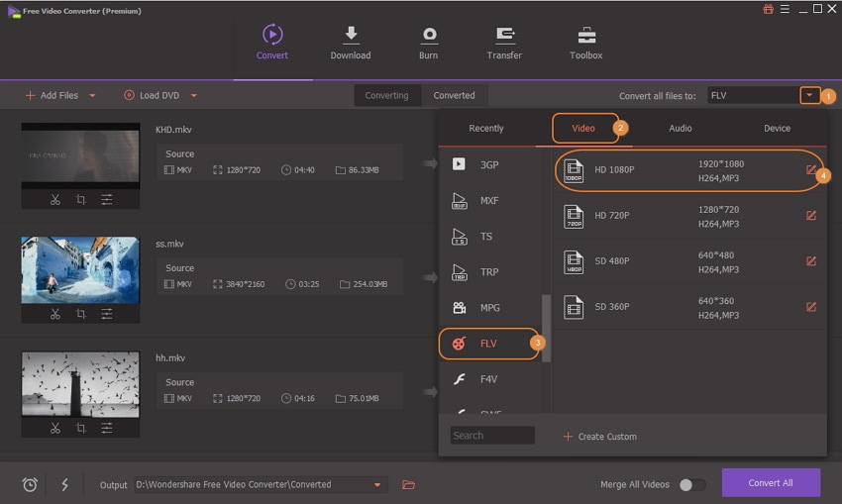Select the Device format tab
This screenshot has height=504, width=842.
pyautogui.click(x=777, y=129)
